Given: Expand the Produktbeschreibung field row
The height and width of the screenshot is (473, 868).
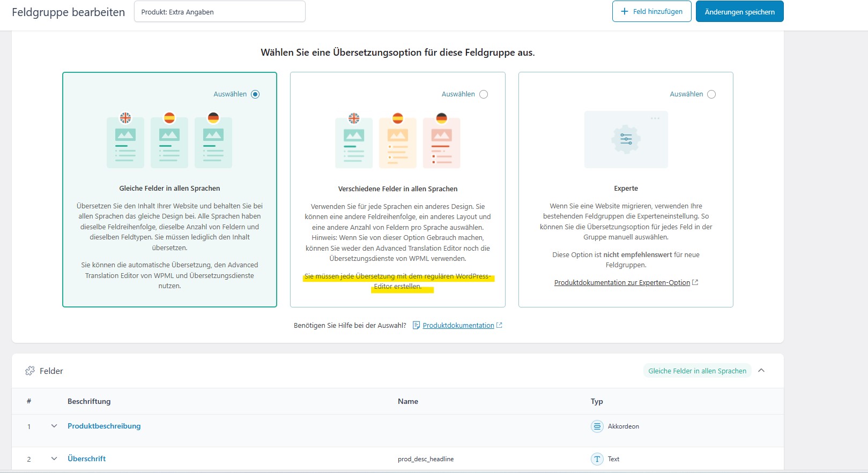Looking at the screenshot, I should (54, 426).
